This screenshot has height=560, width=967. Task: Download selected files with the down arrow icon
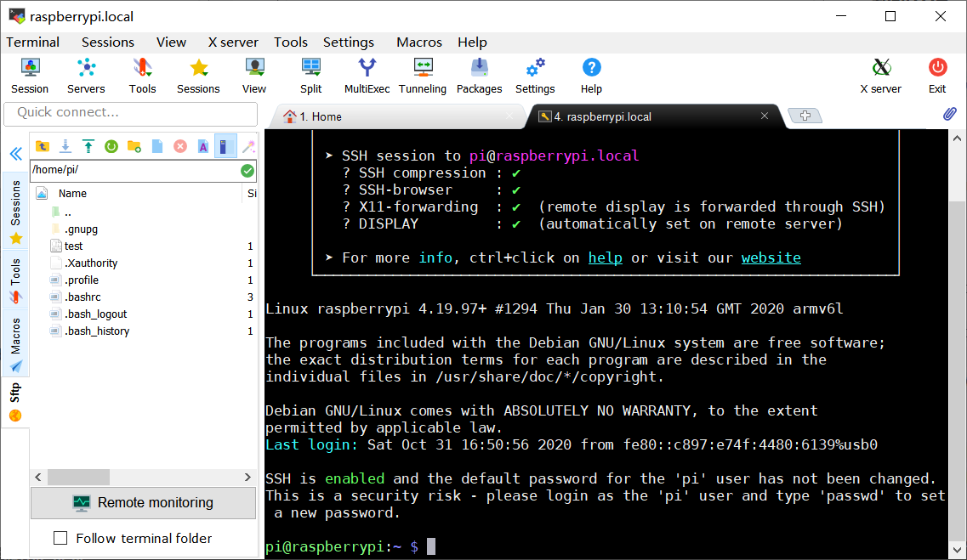pos(65,146)
